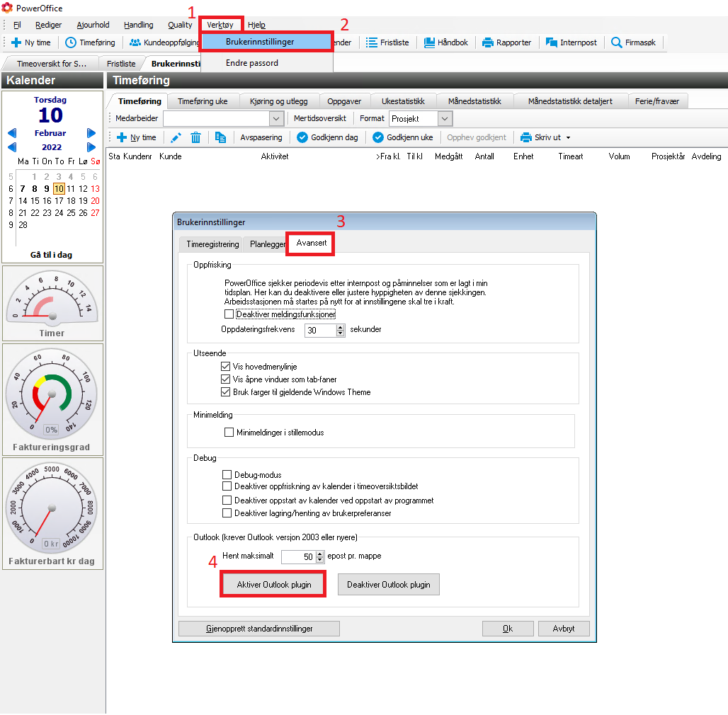Click the Timer gauge widget

[x=52, y=303]
